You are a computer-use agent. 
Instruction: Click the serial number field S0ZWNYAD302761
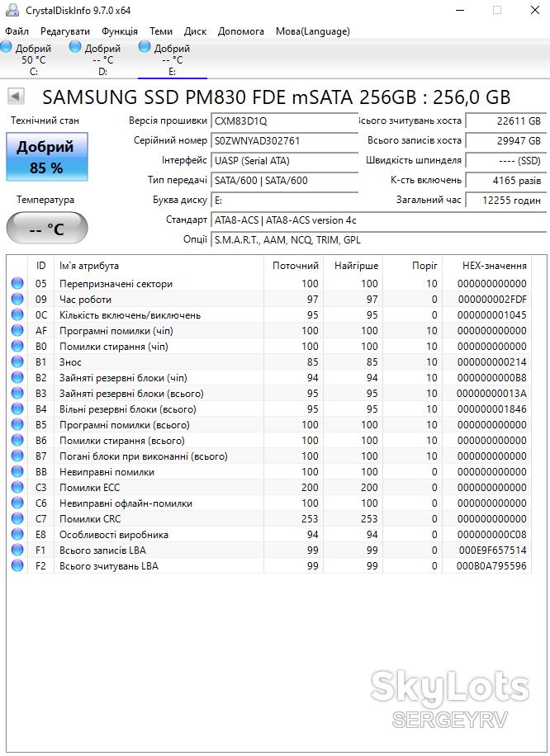[284, 141]
